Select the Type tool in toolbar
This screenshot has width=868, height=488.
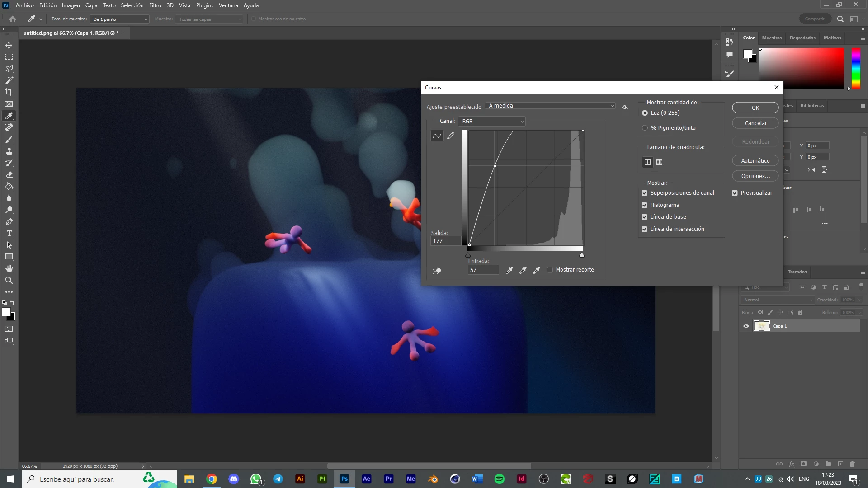9,234
